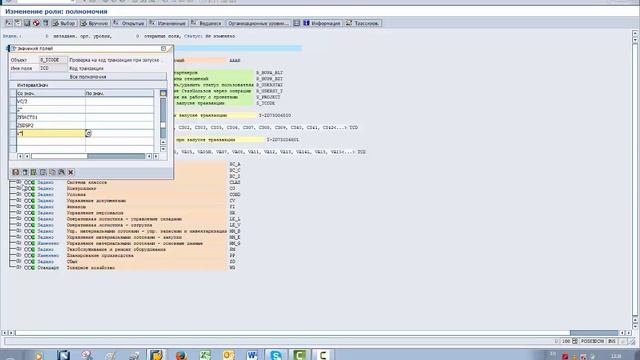This screenshot has height=360, width=640.
Task: Open Outlook from the taskbar
Action: point(229,355)
